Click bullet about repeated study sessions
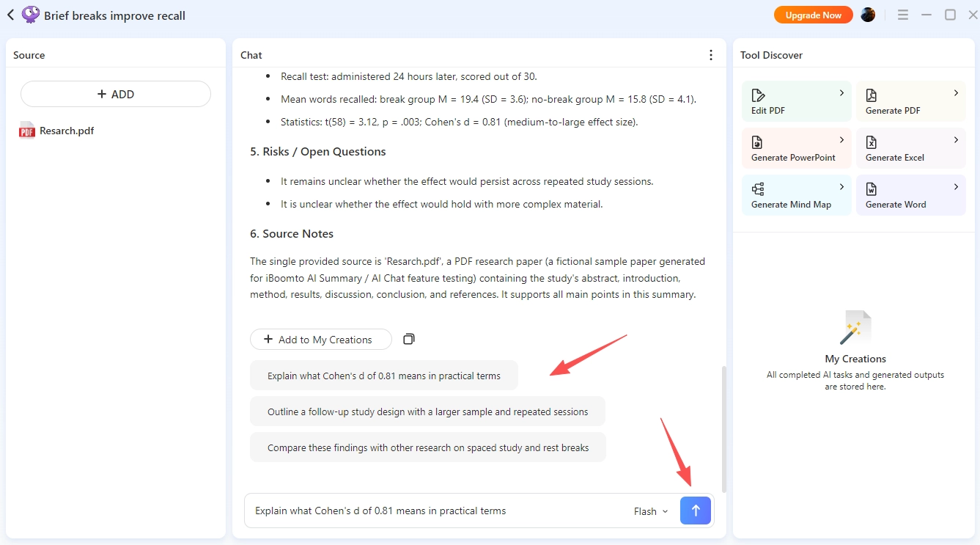The image size is (980, 545). (467, 181)
